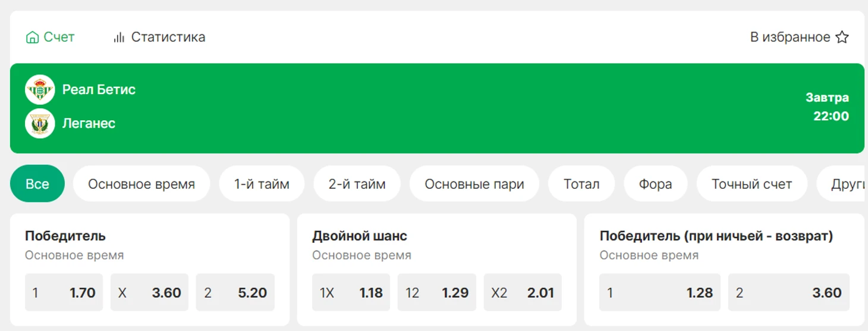The image size is (868, 331).
Task: Open the Тотал markets filter
Action: [x=581, y=184]
